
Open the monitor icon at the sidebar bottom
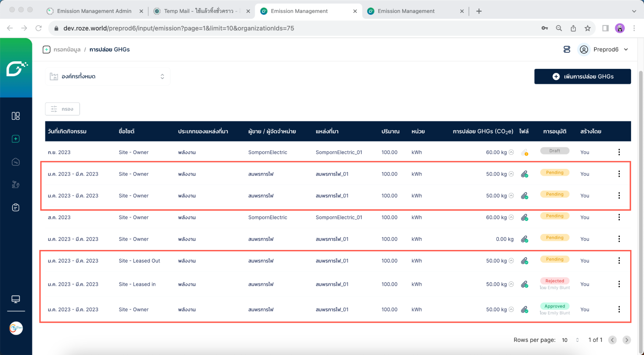pos(15,299)
